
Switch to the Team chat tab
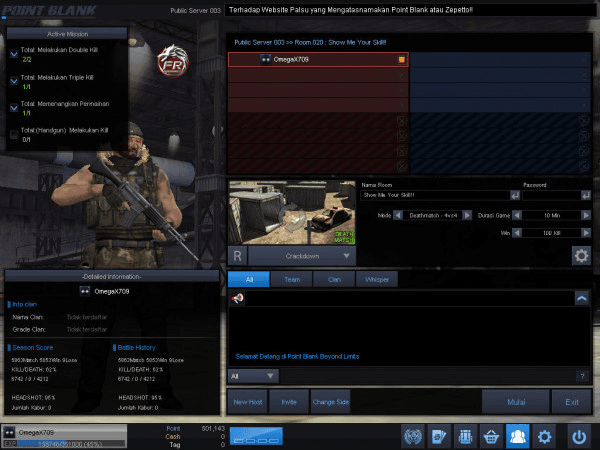[292, 279]
